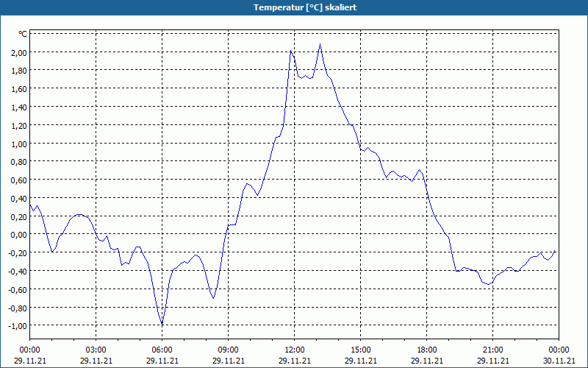588x368 pixels.
Task: Pick the 1,00 y-axis label
Action: click(x=19, y=144)
